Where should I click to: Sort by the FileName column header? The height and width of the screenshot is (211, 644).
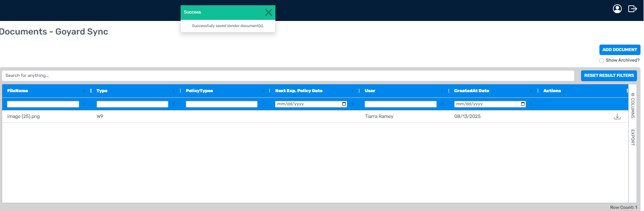[x=17, y=91]
